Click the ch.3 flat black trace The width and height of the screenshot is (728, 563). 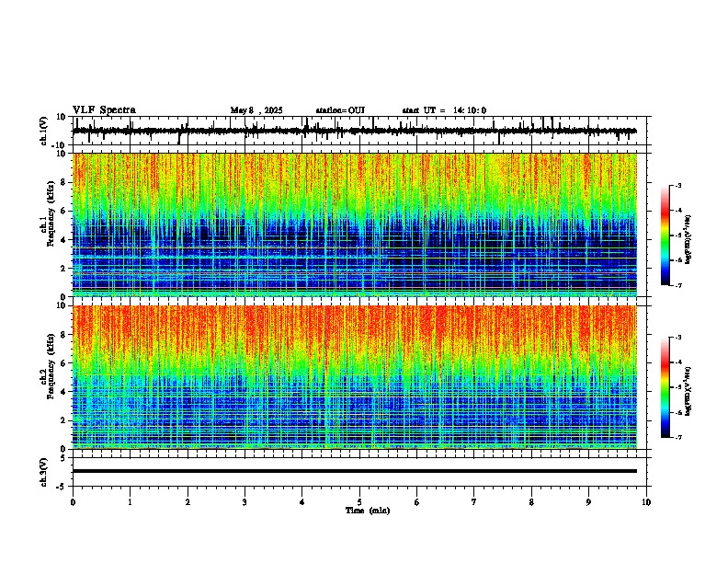point(355,471)
